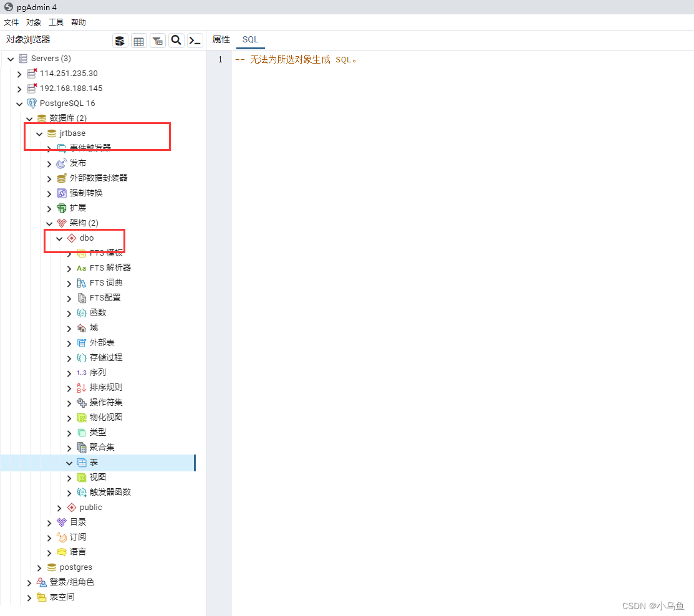Select the SQL tab
This screenshot has width=694, height=616.
coord(251,39)
